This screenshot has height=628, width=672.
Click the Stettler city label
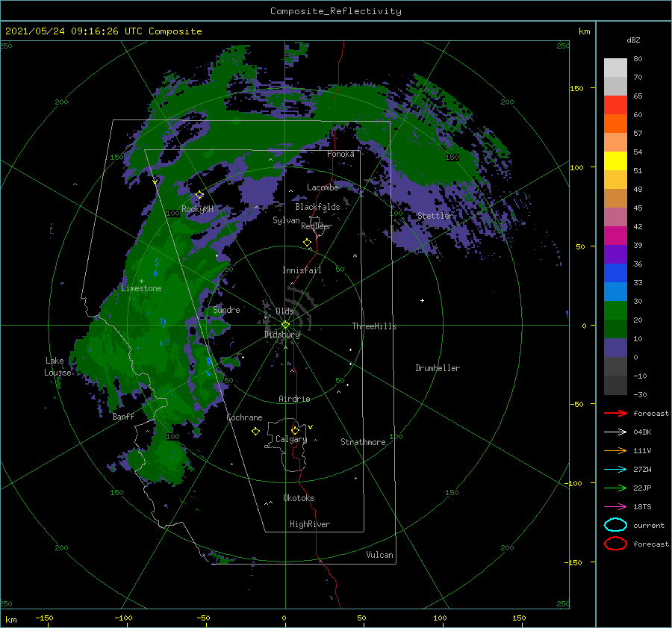435,216
